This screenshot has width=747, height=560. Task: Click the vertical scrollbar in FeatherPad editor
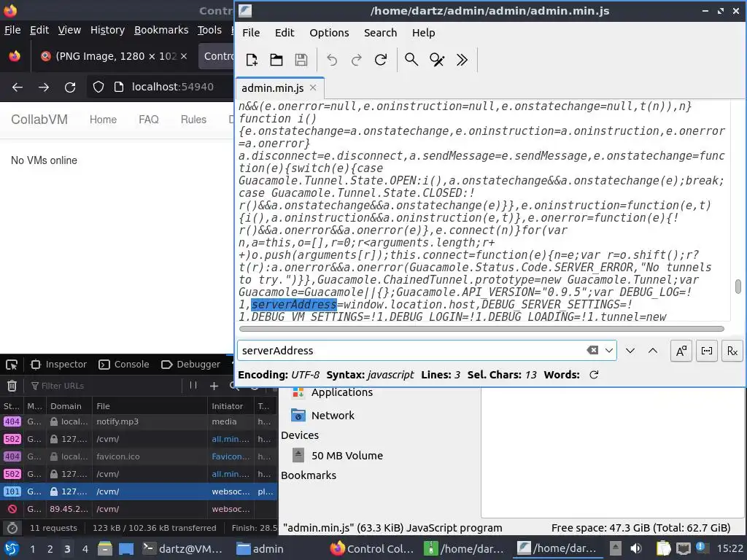click(738, 286)
